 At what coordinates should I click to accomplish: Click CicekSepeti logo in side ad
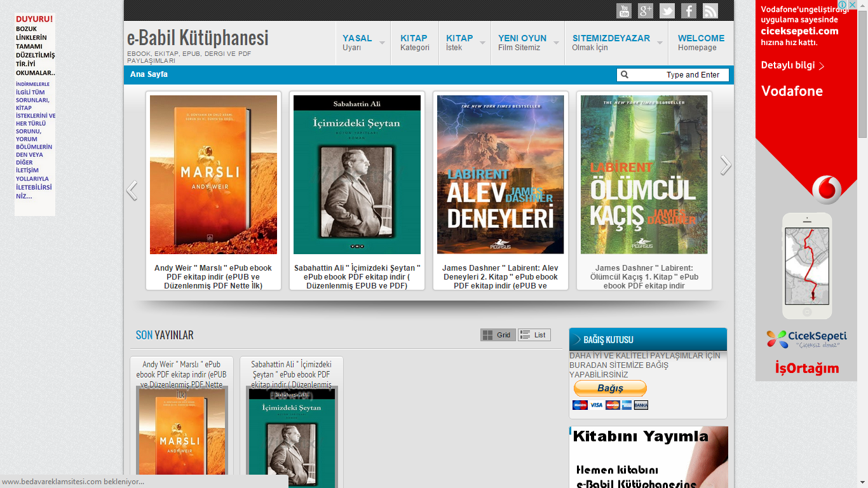point(806,339)
